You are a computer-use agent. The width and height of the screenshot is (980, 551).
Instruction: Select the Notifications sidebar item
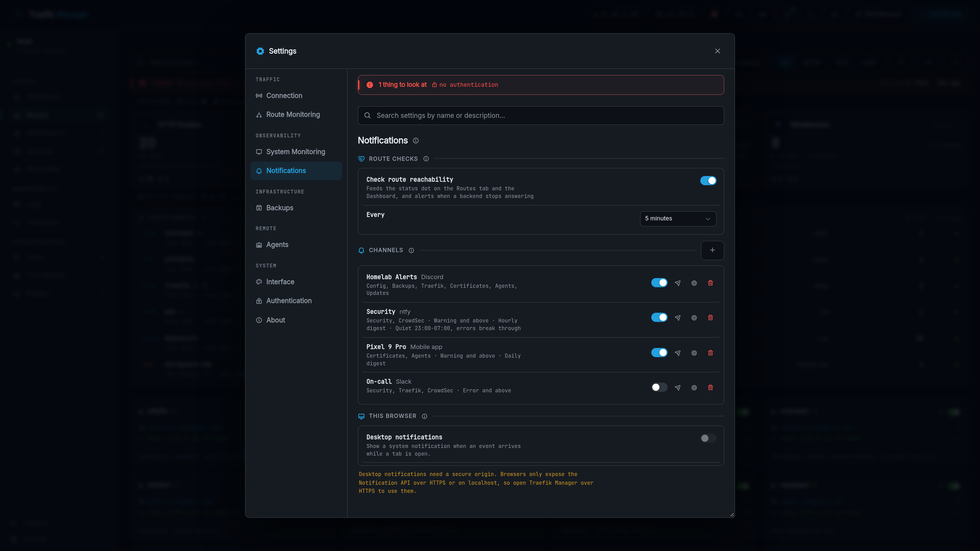click(x=296, y=171)
